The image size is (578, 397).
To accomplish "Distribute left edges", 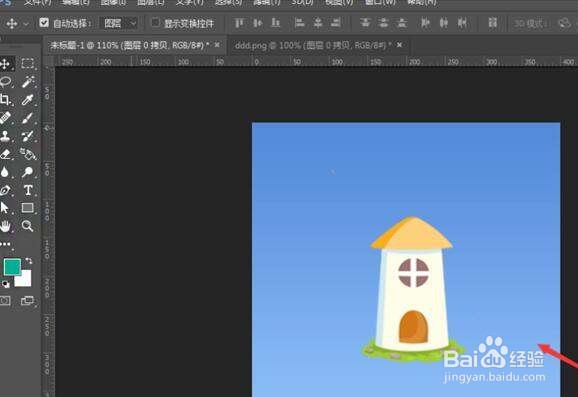I will click(x=425, y=23).
